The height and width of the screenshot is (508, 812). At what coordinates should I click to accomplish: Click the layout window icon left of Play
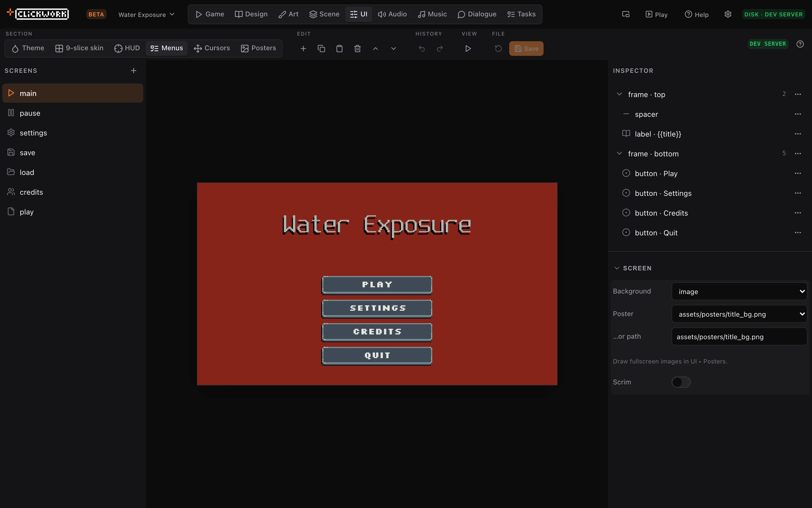(x=626, y=14)
